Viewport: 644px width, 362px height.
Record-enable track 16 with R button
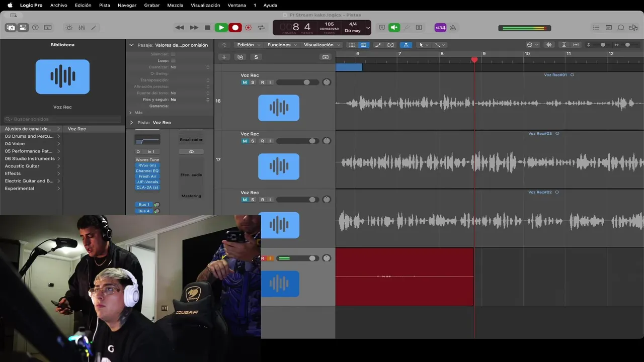262,82
